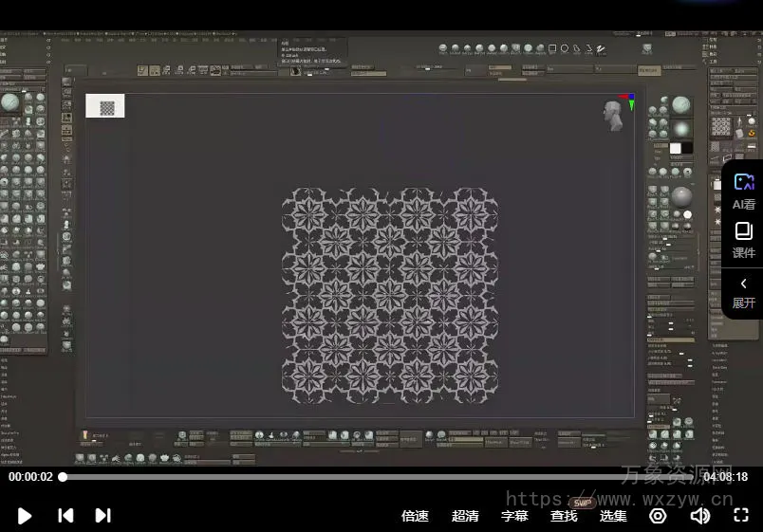The height and width of the screenshot is (532, 763).
Task: Select the white color swatch in right panel
Action: coord(676,148)
